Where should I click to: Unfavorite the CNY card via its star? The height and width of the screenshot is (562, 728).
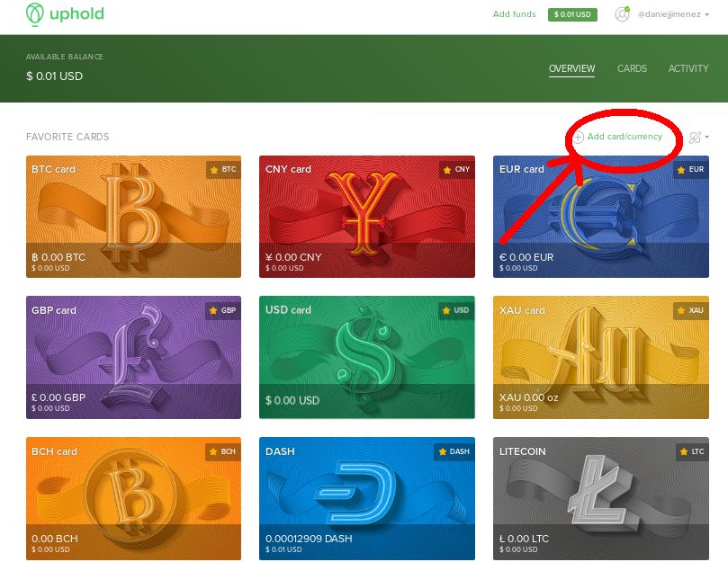[447, 170]
